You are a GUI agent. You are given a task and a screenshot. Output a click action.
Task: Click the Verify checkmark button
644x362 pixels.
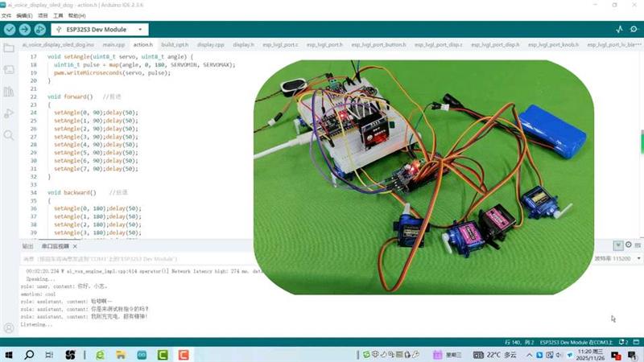click(10, 30)
